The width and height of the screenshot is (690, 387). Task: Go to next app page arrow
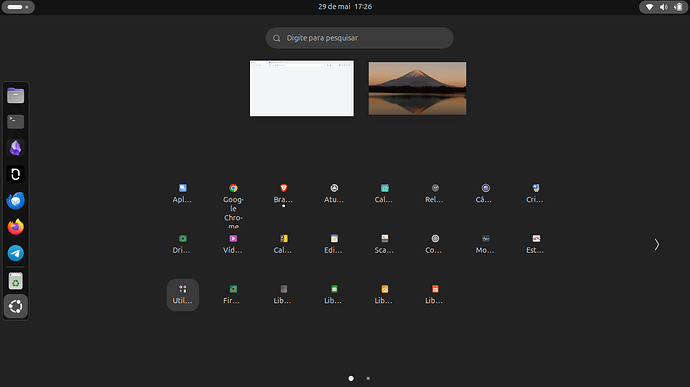(x=657, y=244)
